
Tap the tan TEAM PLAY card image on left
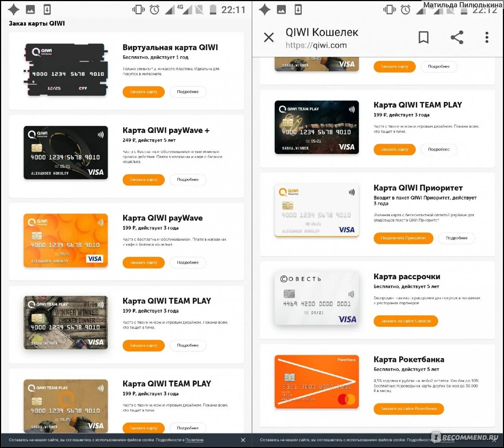click(66, 406)
